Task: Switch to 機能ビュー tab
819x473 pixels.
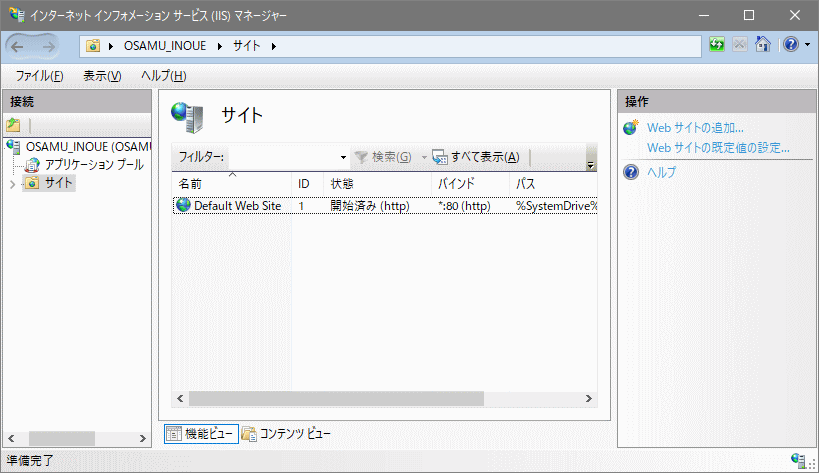Action: pos(202,434)
